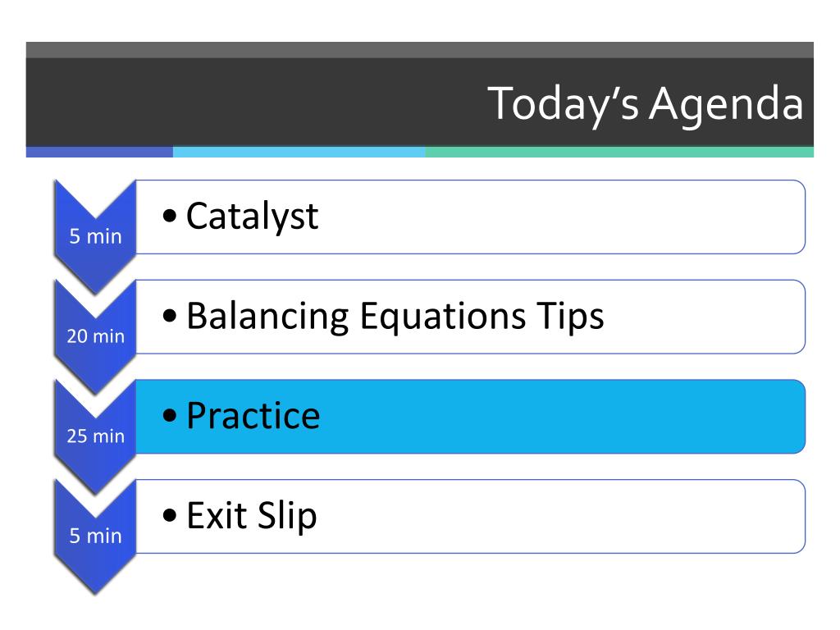The image size is (840, 630).
Task: Select the 20 min chevron arrow
Action: tap(95, 336)
